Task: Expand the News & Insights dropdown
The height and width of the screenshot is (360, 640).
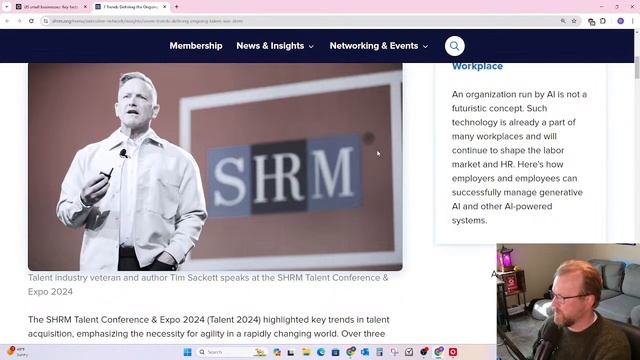Action: 275,46
